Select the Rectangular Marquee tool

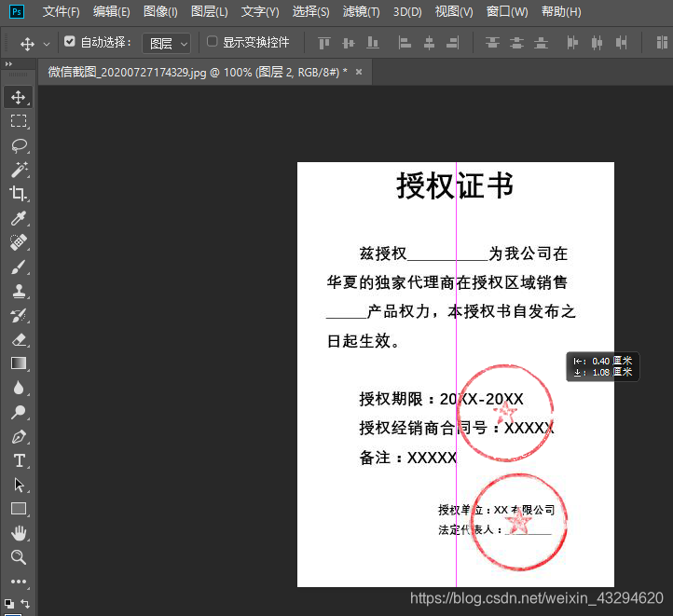click(x=18, y=121)
